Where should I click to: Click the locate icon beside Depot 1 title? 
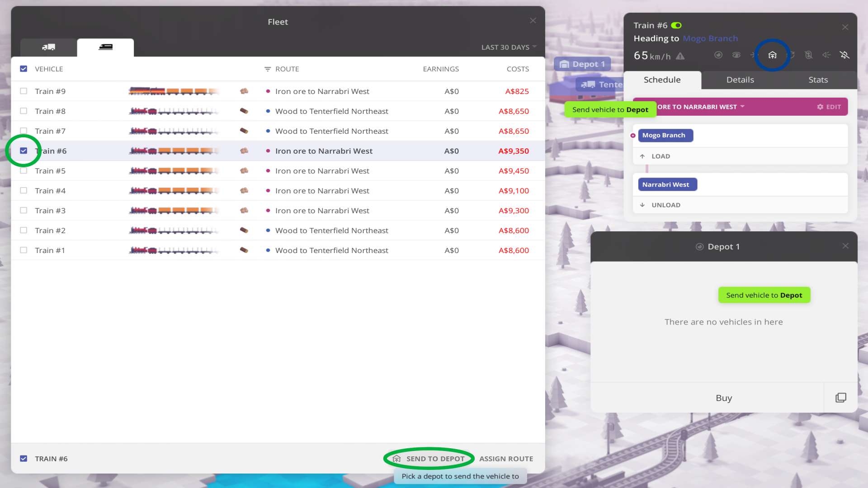tap(699, 247)
